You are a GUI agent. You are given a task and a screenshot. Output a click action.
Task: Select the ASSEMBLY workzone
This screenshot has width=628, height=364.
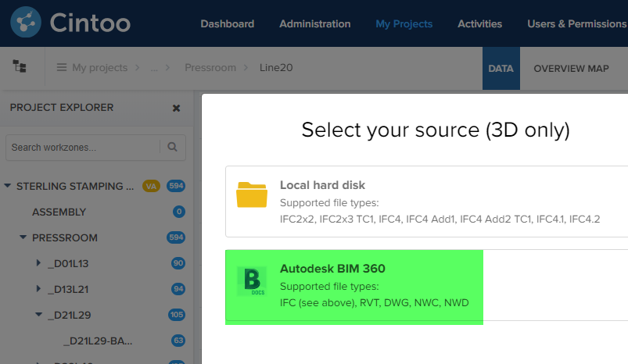pyautogui.click(x=59, y=212)
